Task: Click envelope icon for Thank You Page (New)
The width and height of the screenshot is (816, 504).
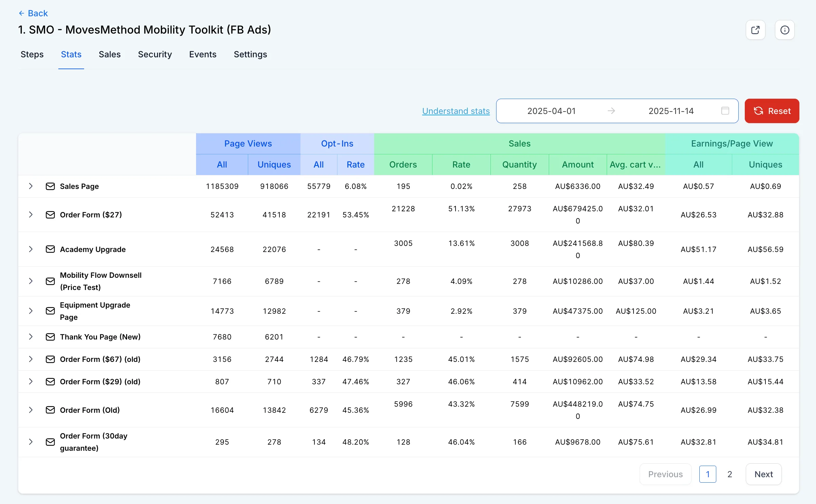Action: point(50,337)
